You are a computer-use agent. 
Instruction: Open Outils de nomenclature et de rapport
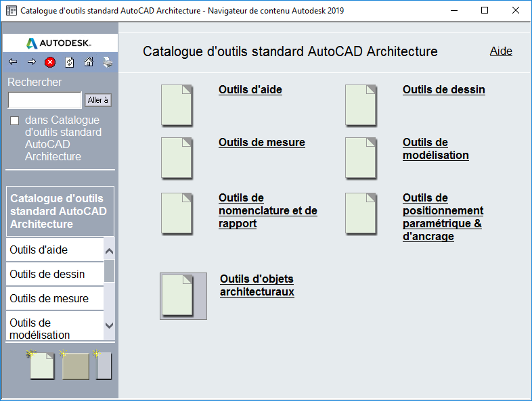pyautogui.click(x=267, y=210)
